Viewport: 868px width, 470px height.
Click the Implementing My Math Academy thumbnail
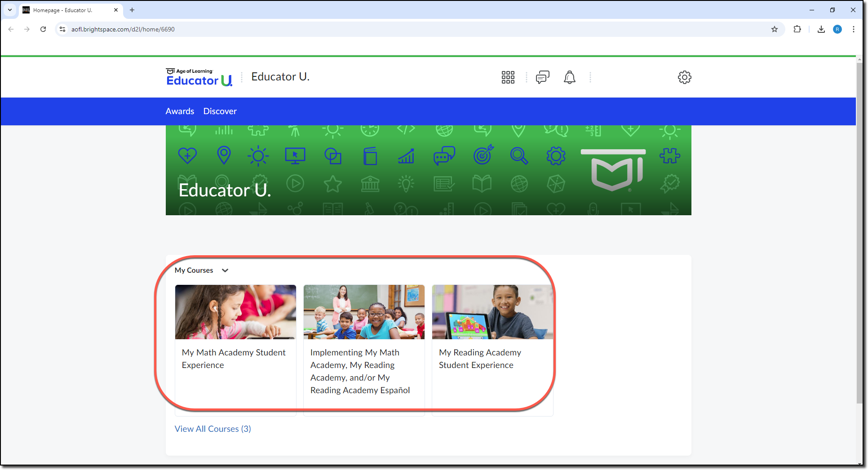click(364, 312)
